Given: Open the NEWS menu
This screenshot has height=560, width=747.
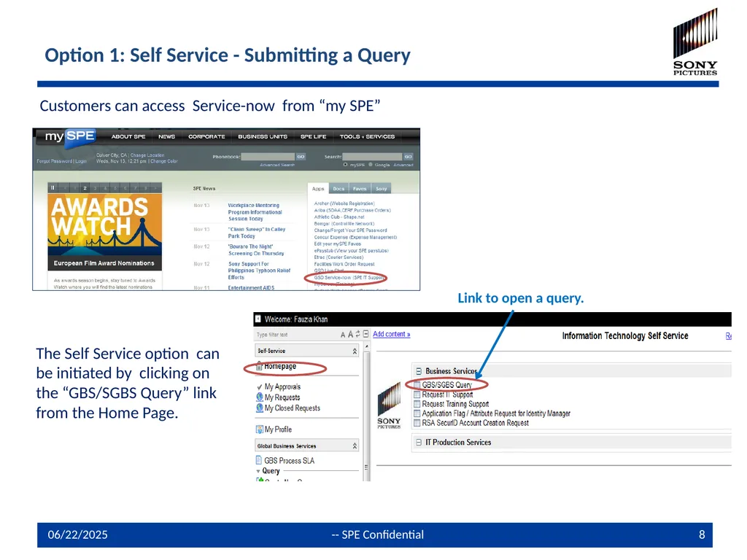Looking at the screenshot, I should click(167, 136).
